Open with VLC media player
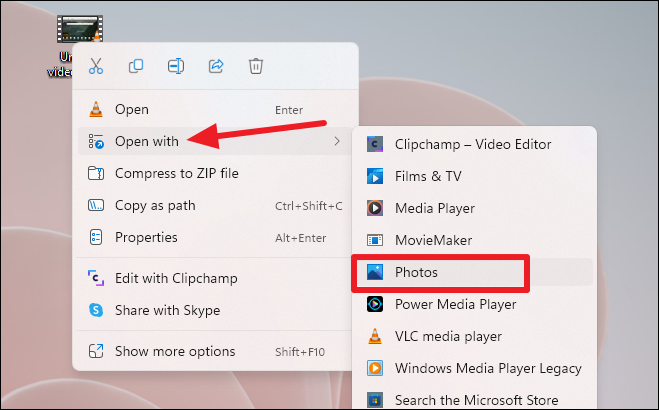The width and height of the screenshot is (659, 410). [x=474, y=336]
